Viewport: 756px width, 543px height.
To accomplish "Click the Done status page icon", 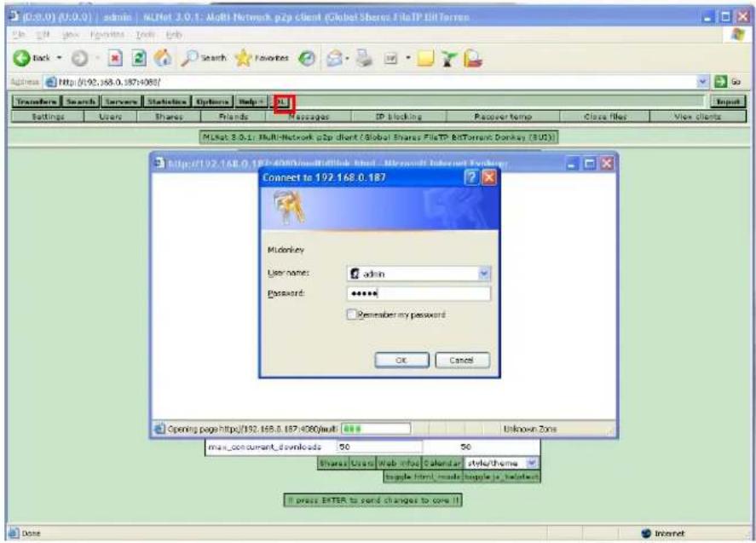I will pos(14,534).
